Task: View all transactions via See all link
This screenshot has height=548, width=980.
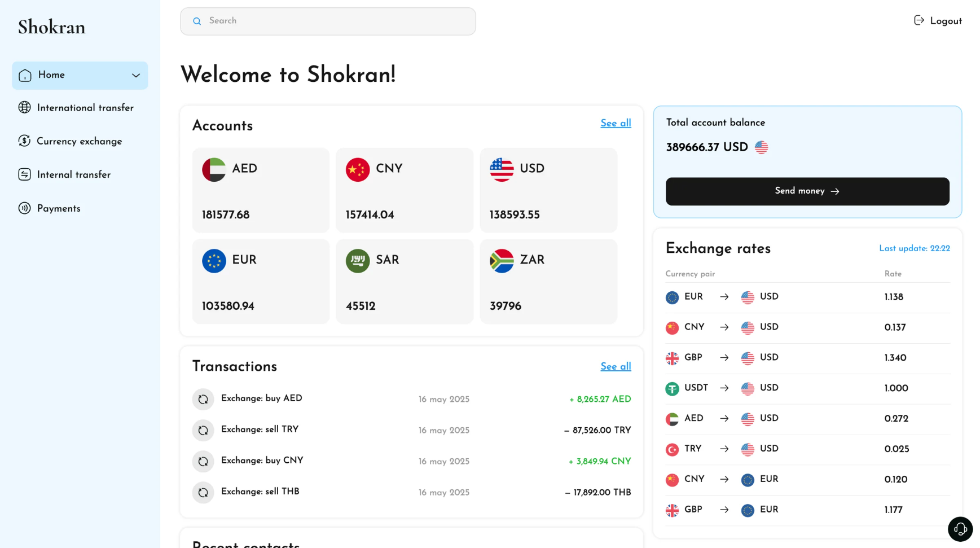Action: (615, 366)
